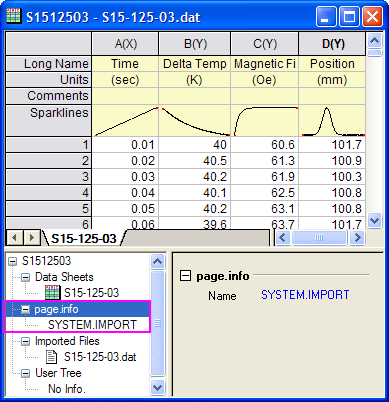Select column header C(Y)

[x=265, y=44]
